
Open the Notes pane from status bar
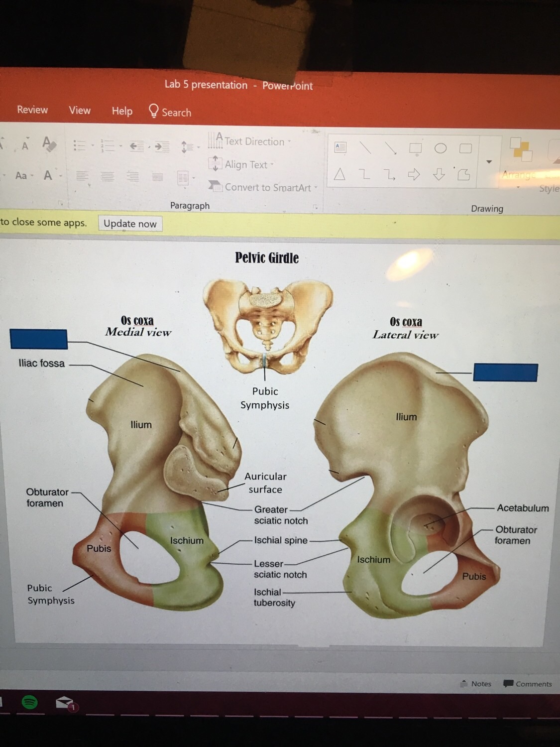coord(476,684)
